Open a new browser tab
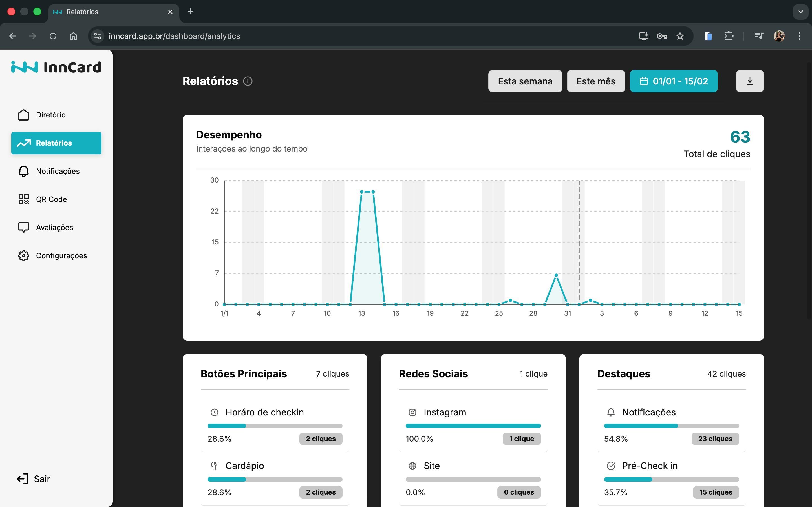The image size is (812, 507). [191, 12]
